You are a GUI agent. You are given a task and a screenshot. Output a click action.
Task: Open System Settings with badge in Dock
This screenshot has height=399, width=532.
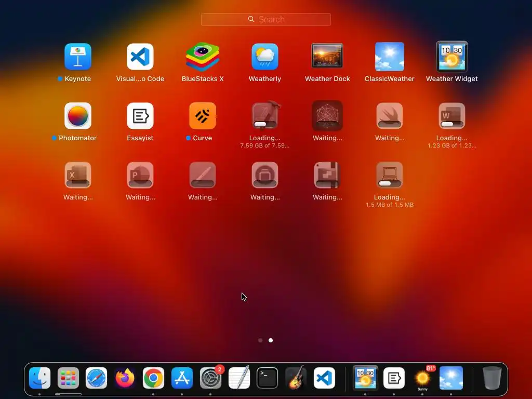(x=210, y=378)
